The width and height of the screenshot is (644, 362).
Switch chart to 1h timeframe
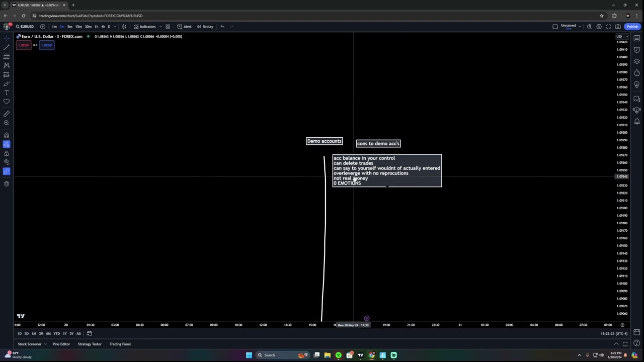coord(96,27)
